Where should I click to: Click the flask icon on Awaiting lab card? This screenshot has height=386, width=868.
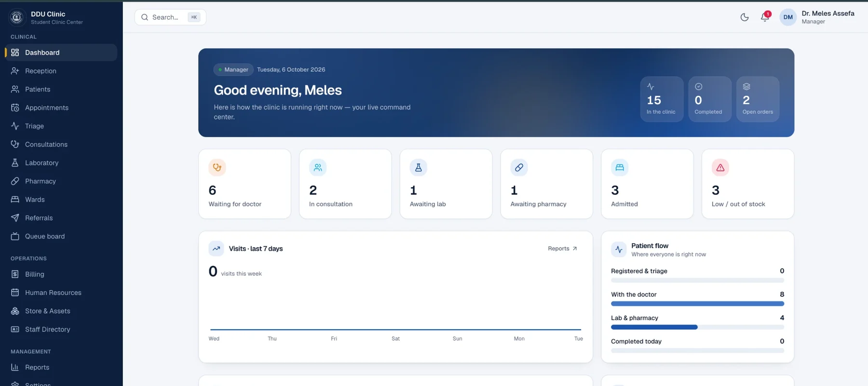[x=419, y=167]
